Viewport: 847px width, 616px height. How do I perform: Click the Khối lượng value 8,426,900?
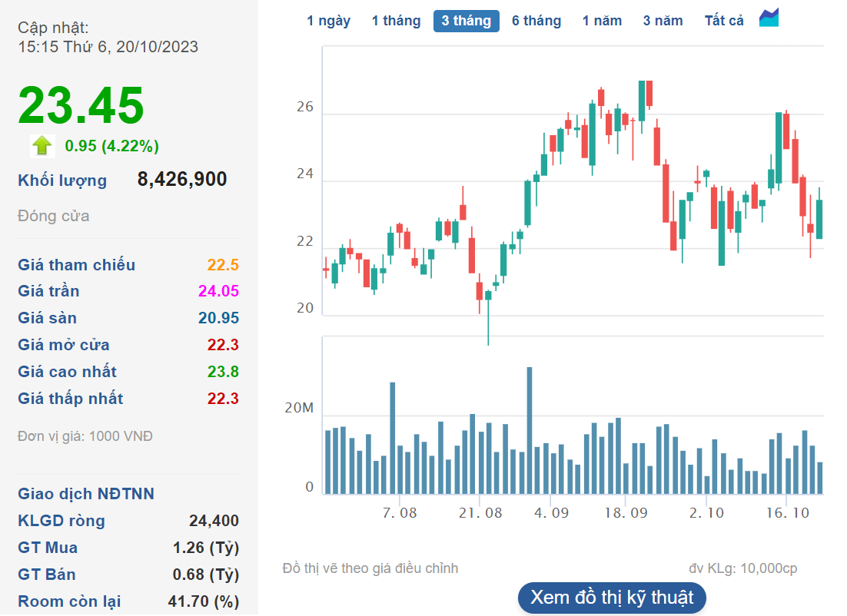(182, 180)
